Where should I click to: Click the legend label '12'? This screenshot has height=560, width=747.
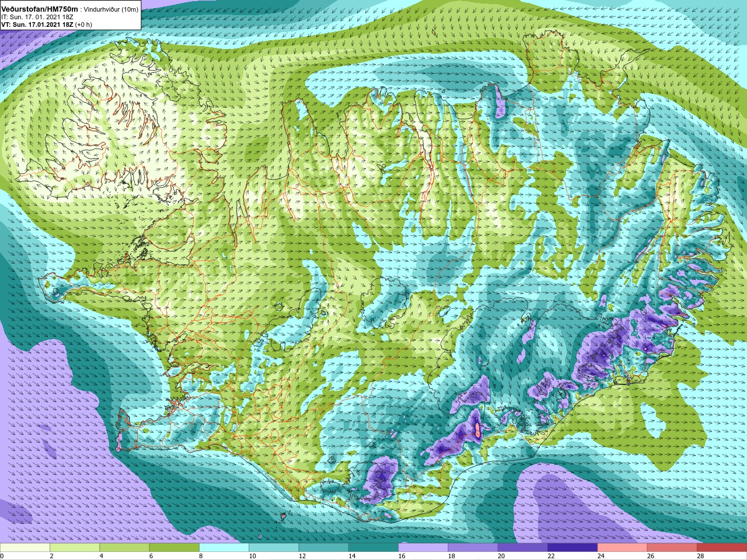[x=302, y=556]
